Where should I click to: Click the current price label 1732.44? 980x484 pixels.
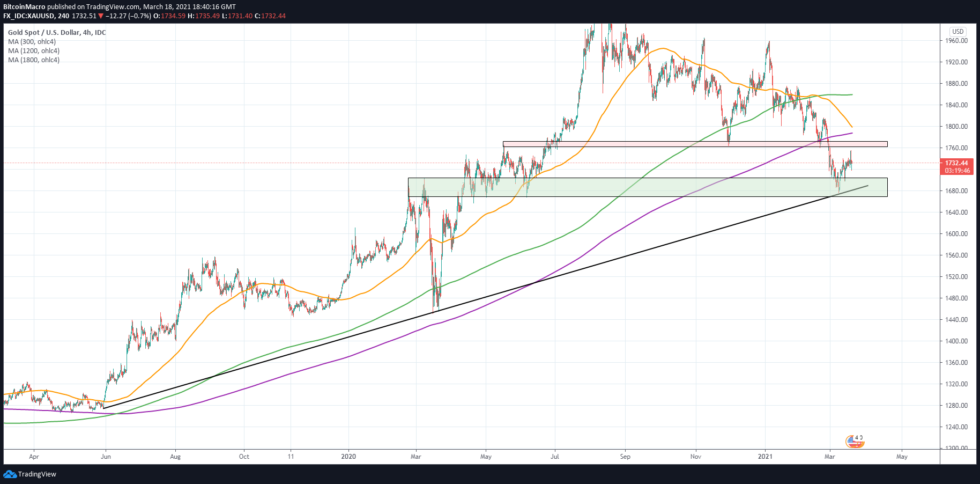(956, 163)
